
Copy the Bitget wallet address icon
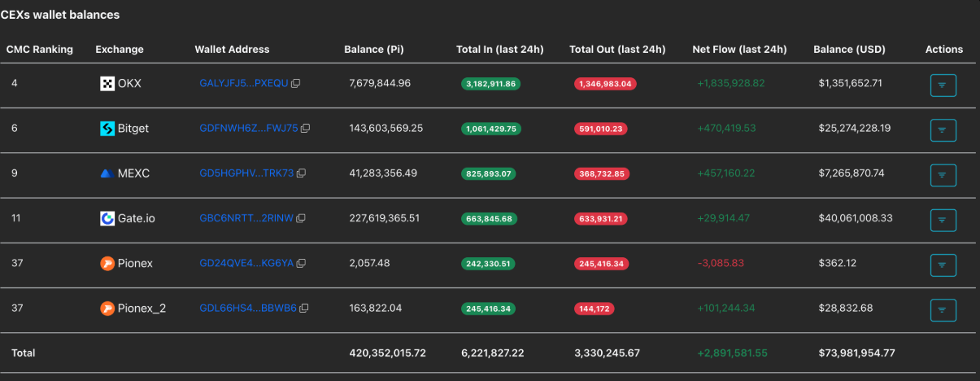click(x=306, y=129)
